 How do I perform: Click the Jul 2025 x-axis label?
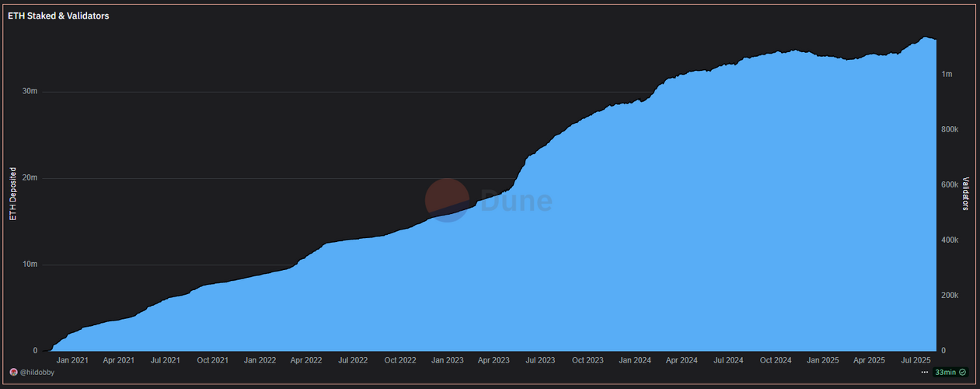pyautogui.click(x=915, y=360)
